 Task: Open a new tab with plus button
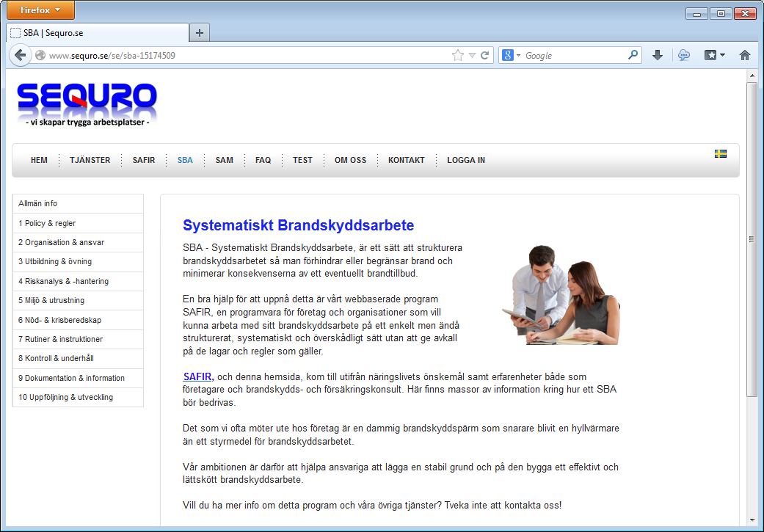pyautogui.click(x=200, y=32)
